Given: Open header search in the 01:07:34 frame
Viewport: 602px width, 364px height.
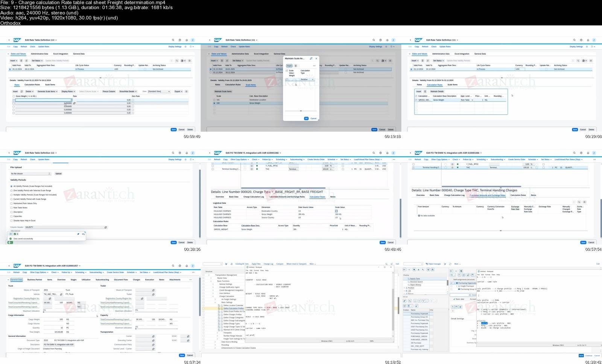Looking at the screenshot, I should point(173,266).
